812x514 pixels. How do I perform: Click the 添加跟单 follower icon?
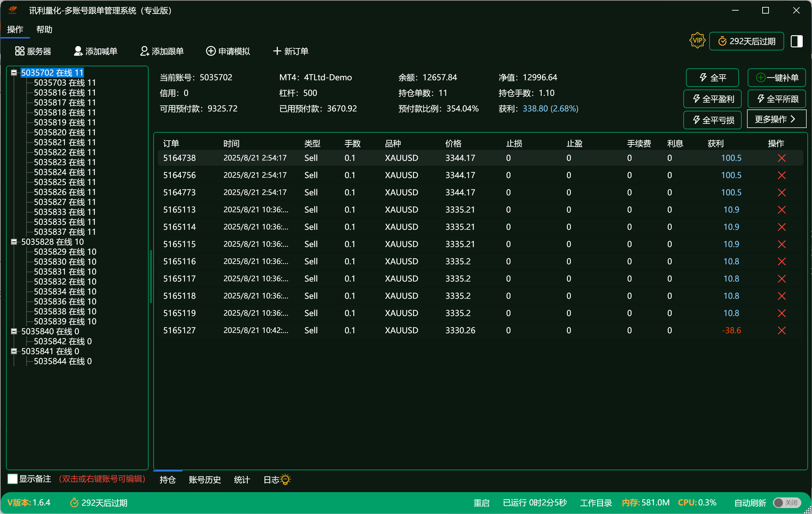point(144,51)
